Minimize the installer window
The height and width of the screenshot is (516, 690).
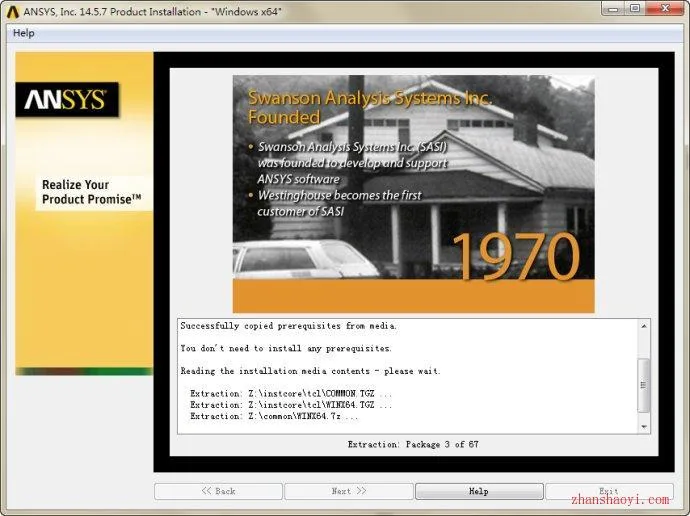613,8
